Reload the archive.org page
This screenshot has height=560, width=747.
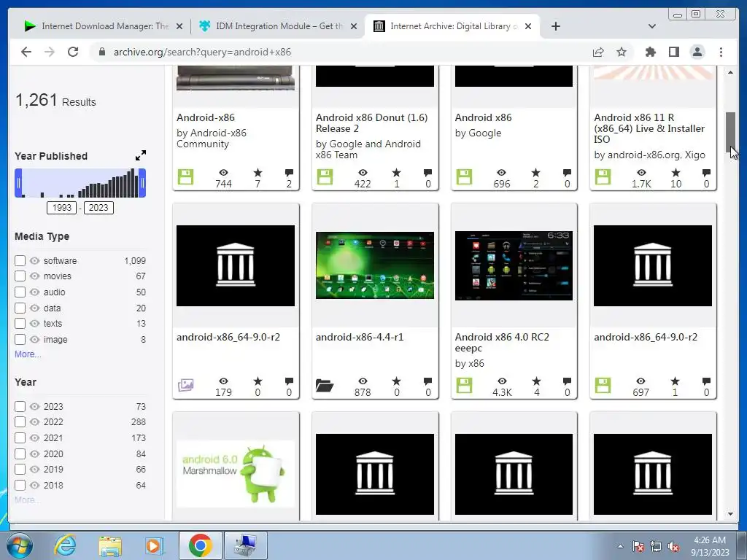[72, 52]
